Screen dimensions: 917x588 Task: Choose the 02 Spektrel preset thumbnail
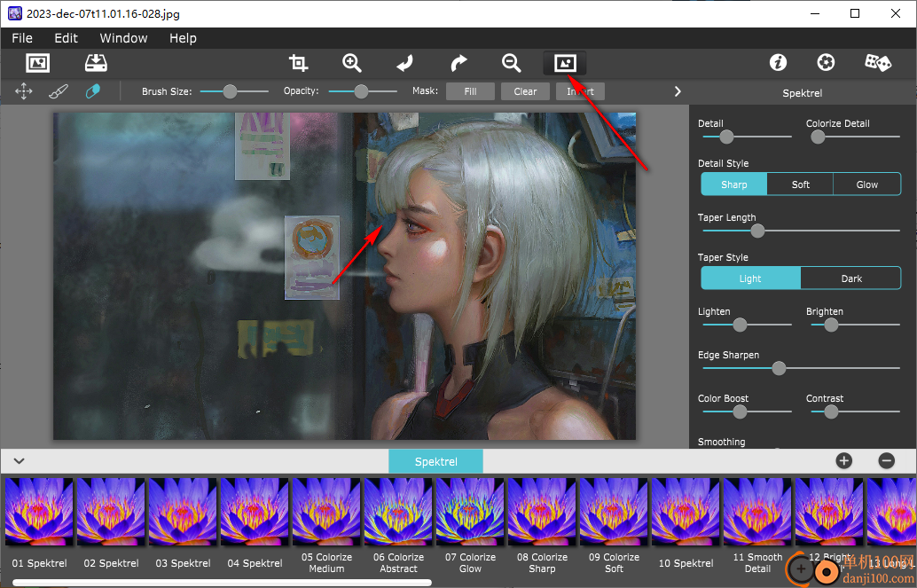click(x=111, y=512)
